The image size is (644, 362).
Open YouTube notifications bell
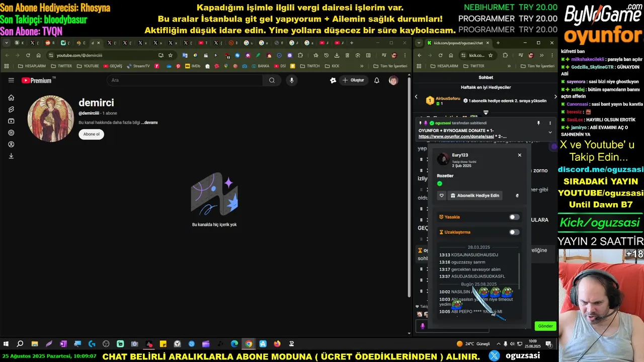point(376,80)
